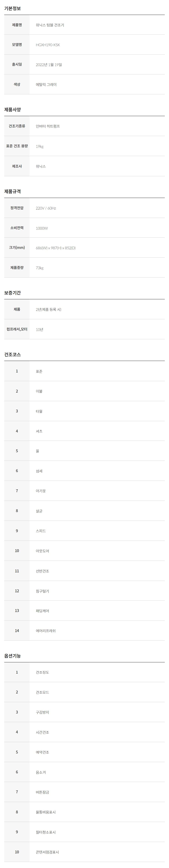Click the 73kg product weight value
Screen dimensions: 169x868
click(39, 268)
